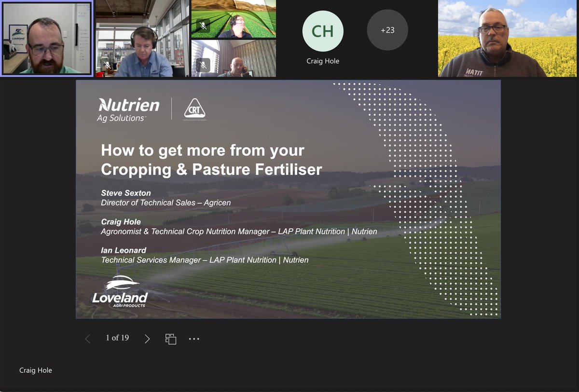Viewport: 579px width, 392px height.
Task: Click the 'Craig Hole' label under CH avatar
Action: [323, 61]
